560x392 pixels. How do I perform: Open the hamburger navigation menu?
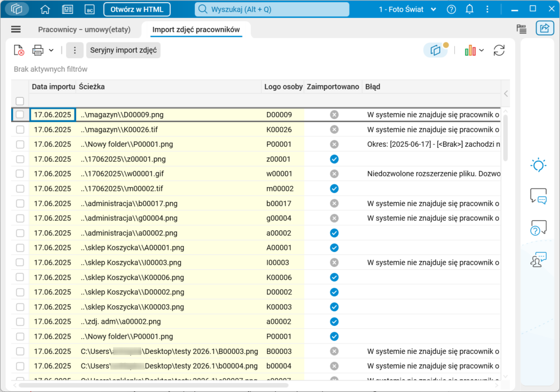pos(16,30)
